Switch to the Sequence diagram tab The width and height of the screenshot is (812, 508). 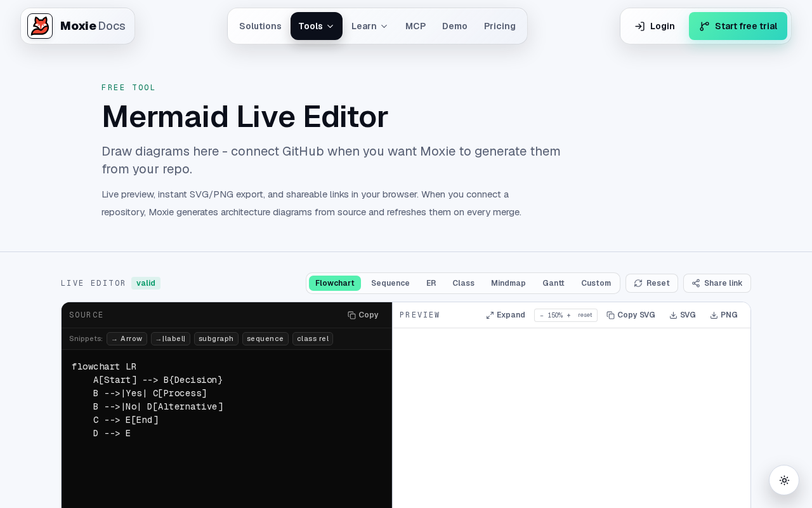coord(390,283)
